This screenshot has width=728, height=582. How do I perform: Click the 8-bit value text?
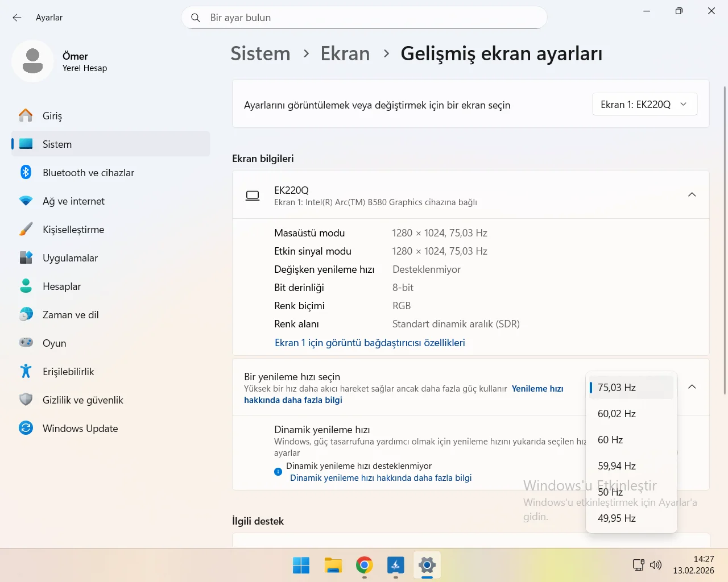(403, 288)
